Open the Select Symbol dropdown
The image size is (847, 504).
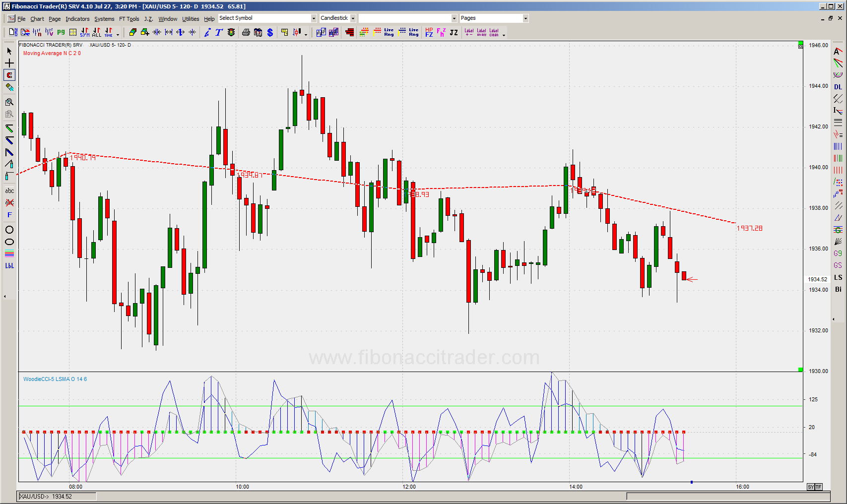click(314, 18)
